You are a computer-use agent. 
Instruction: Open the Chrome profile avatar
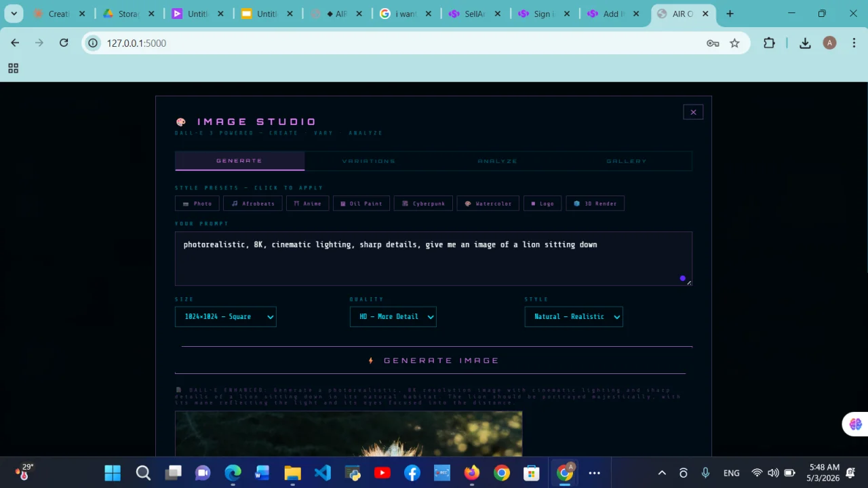coord(829,43)
